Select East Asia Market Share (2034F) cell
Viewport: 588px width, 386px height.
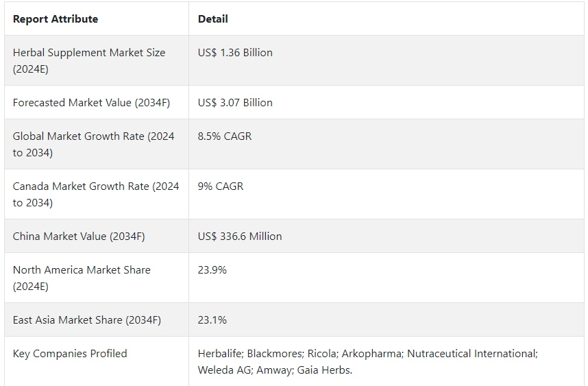tap(97, 319)
